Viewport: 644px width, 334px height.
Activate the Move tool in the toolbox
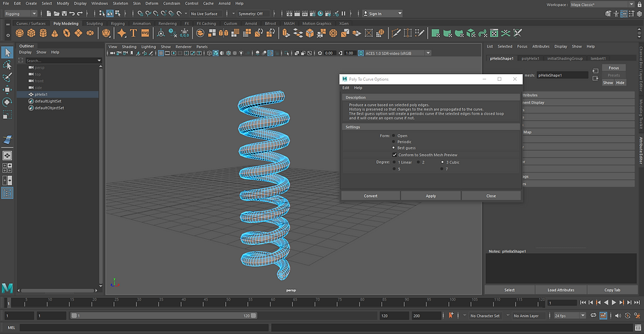(7, 90)
